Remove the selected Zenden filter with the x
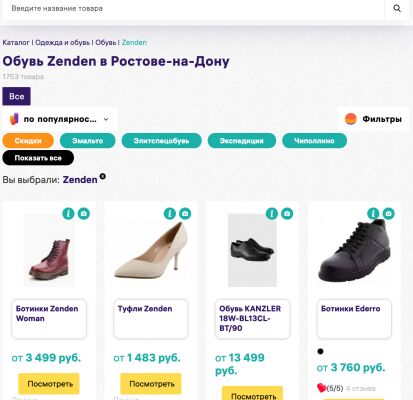The image size is (413, 400). tap(103, 176)
